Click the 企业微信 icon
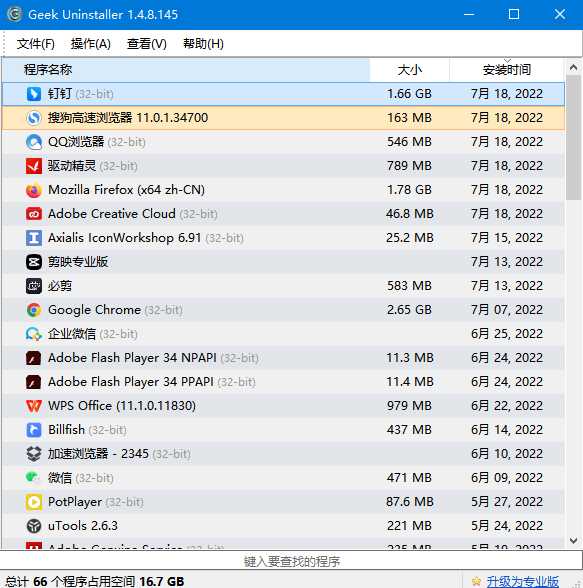Viewport: 583px width, 588px height. click(34, 334)
